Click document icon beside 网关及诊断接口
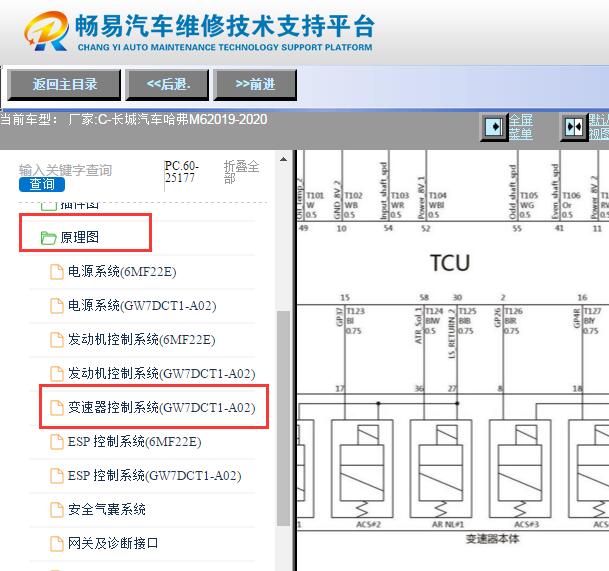This screenshot has width=609, height=571. pyautogui.click(x=57, y=544)
